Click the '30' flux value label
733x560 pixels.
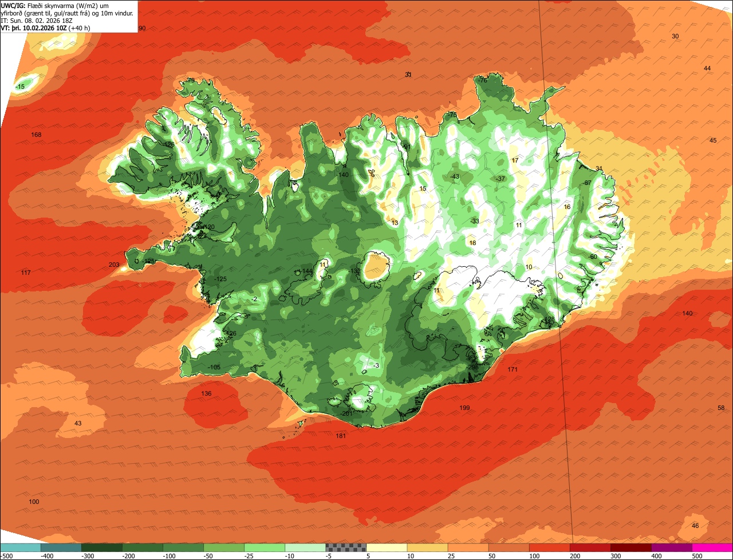(x=675, y=36)
